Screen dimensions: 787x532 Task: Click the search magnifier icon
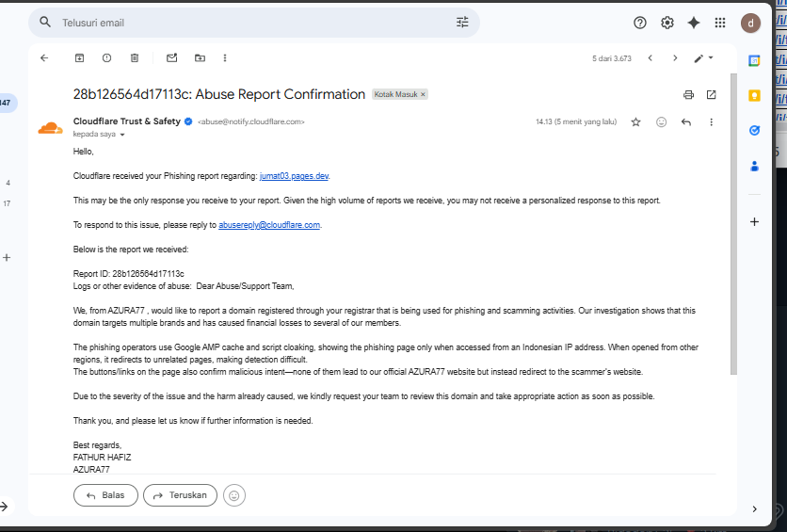click(45, 22)
